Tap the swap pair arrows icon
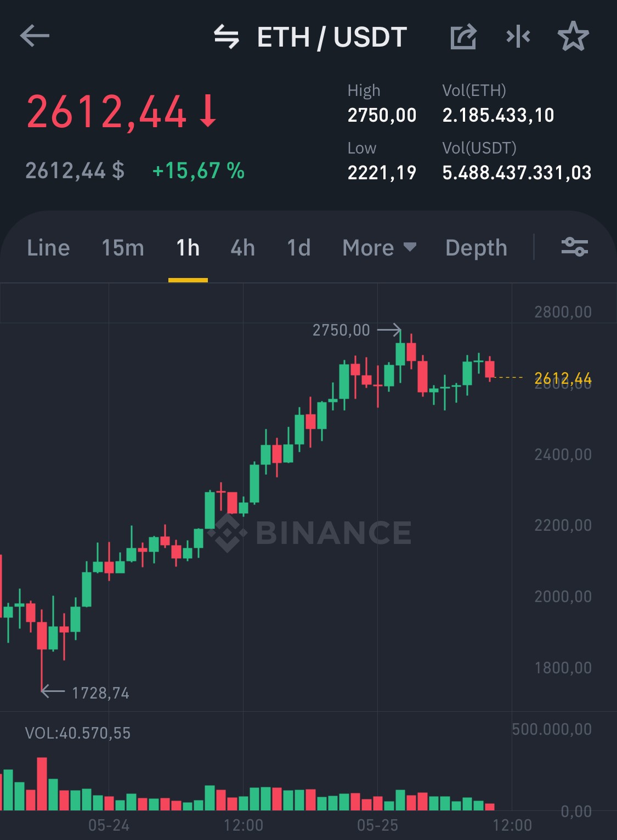 227,37
